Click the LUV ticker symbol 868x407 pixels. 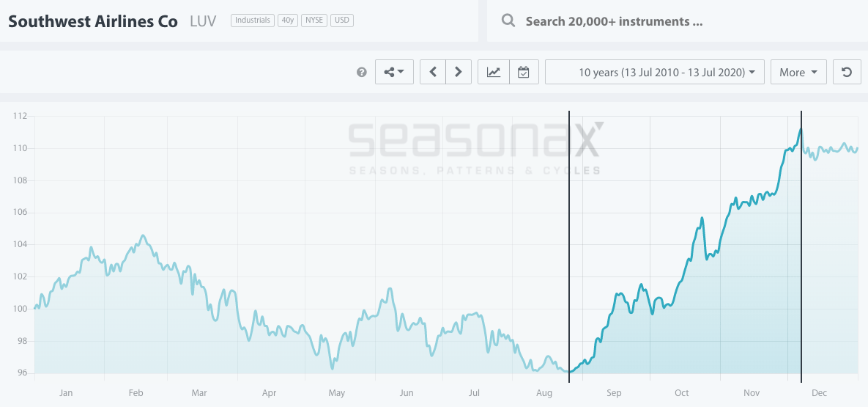tap(202, 21)
